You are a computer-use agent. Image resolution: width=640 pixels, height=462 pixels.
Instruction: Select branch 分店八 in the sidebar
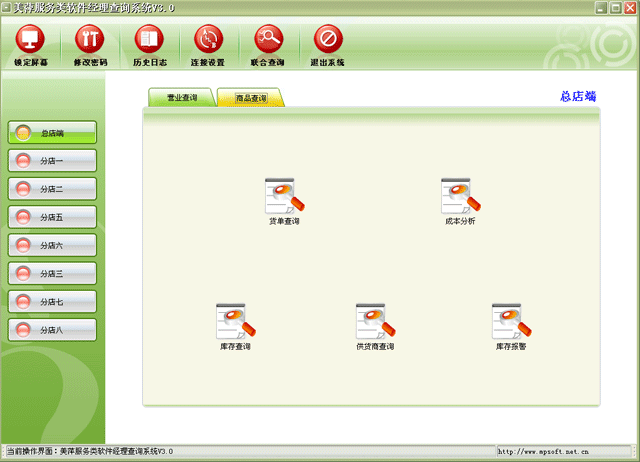point(53,328)
